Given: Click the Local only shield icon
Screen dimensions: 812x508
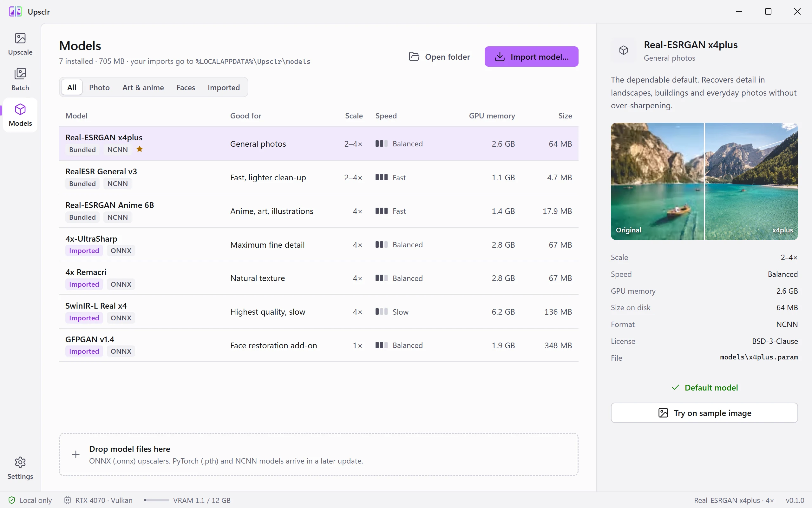Looking at the screenshot, I should [x=12, y=500].
